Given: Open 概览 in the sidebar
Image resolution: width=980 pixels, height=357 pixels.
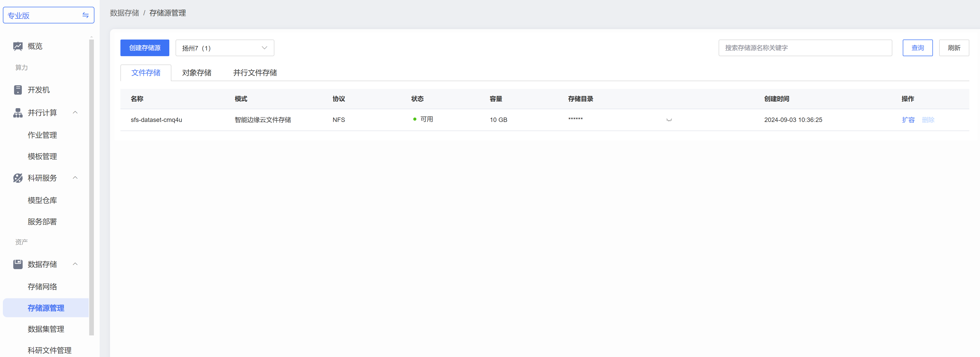Looking at the screenshot, I should [35, 46].
